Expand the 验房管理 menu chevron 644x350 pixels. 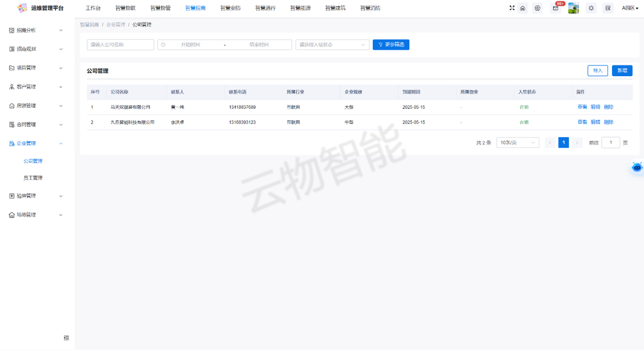click(61, 196)
